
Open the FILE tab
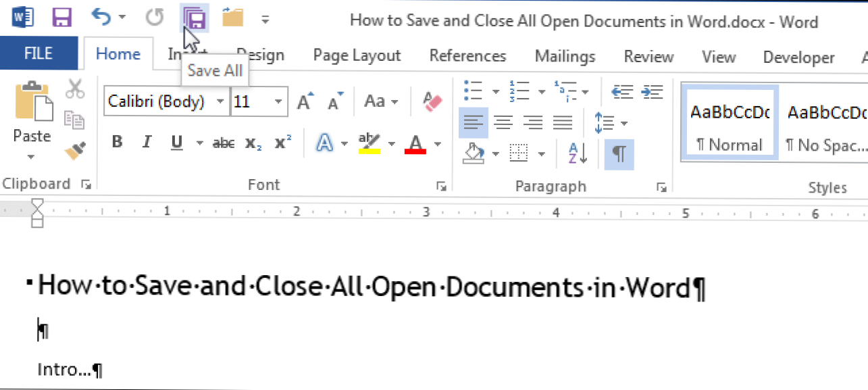39,54
